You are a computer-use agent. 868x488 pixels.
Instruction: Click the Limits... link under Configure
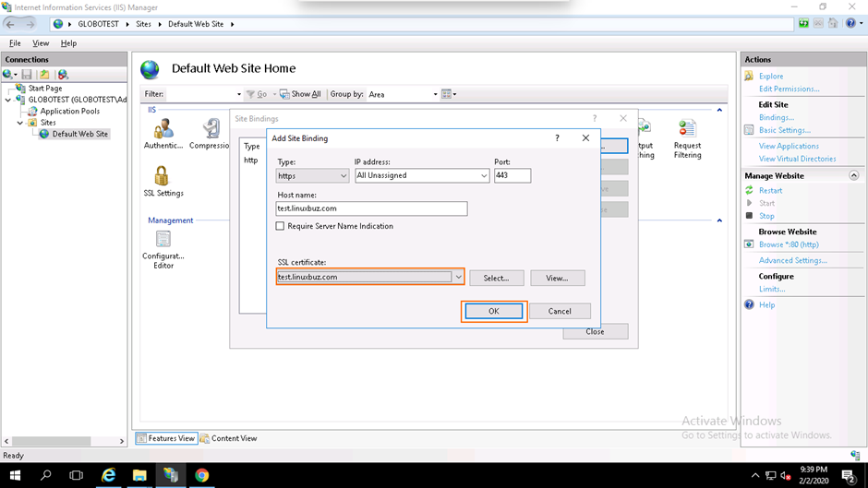[772, 289]
